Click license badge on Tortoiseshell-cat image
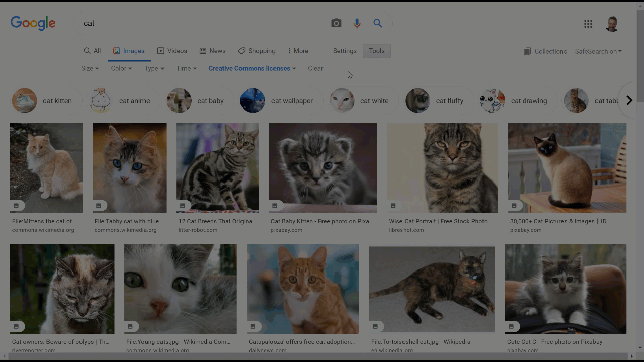 tap(375, 326)
